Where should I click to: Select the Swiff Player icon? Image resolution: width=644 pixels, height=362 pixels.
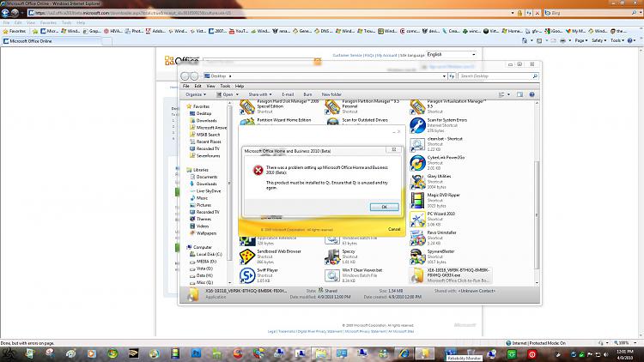(x=247, y=275)
